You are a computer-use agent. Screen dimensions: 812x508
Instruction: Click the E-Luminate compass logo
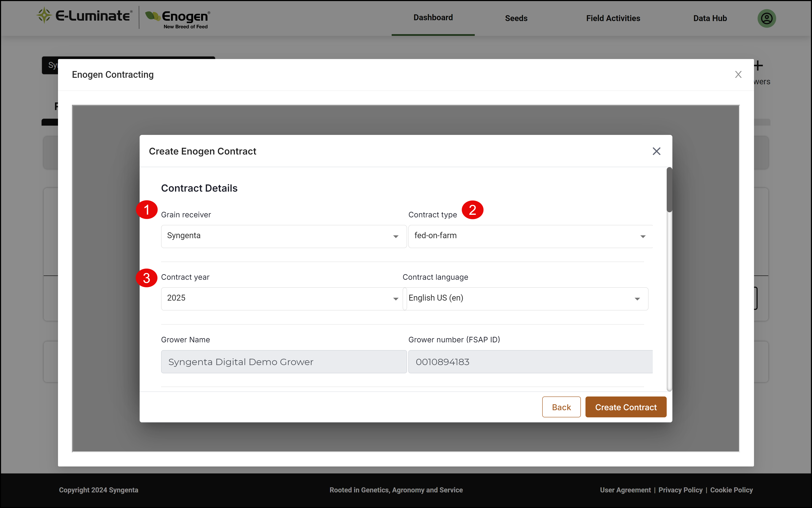click(x=44, y=15)
